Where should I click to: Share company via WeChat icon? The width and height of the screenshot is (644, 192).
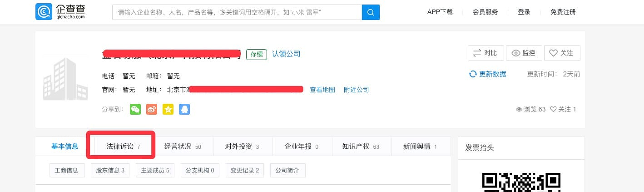tap(135, 109)
